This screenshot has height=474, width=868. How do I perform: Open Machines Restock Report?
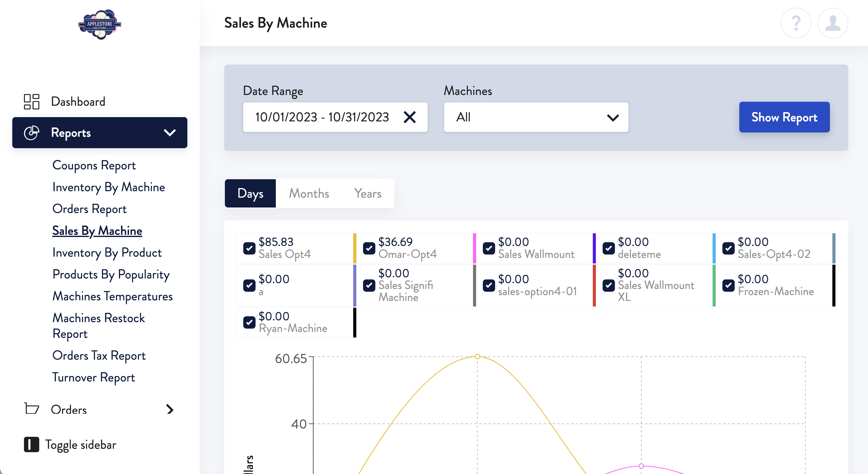[98, 326]
